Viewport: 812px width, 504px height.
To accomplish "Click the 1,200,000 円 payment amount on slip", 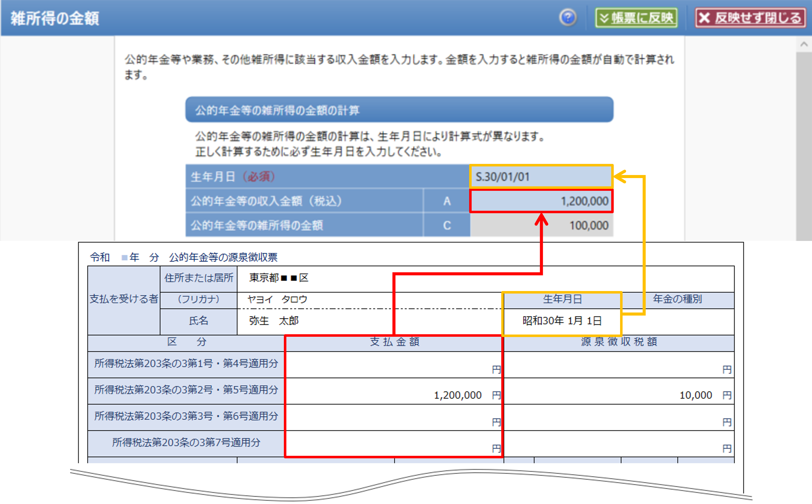I will click(458, 395).
